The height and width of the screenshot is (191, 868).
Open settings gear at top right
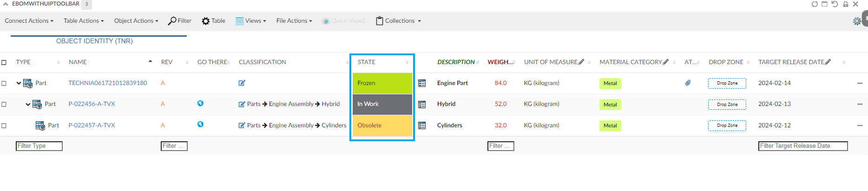click(x=857, y=21)
